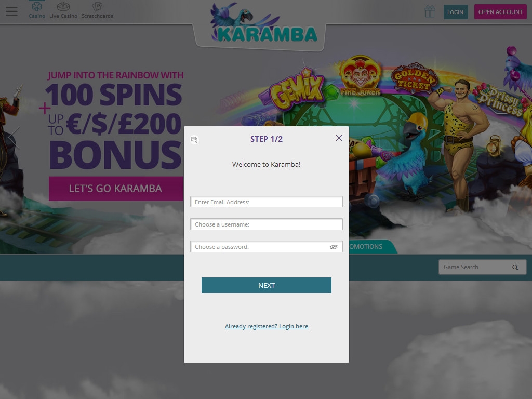Screen dimensions: 532x399
Task: Focus the Choose a username field
Action: pyautogui.click(x=267, y=224)
